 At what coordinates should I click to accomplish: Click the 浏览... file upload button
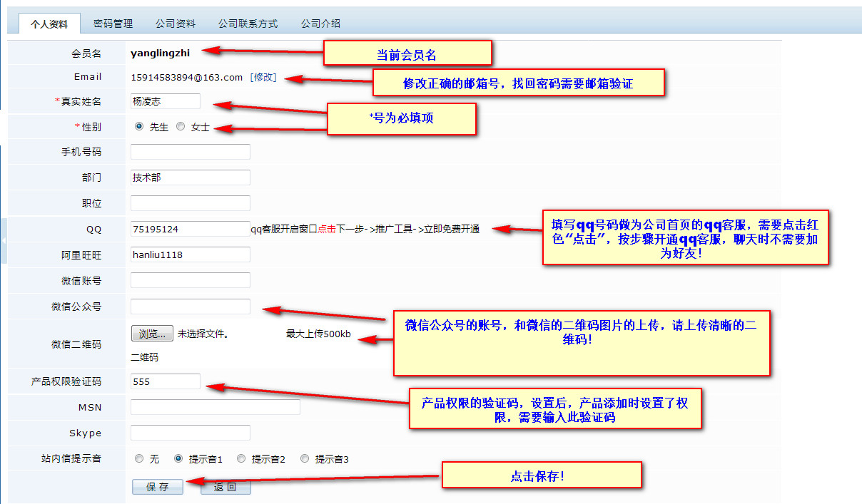[152, 333]
